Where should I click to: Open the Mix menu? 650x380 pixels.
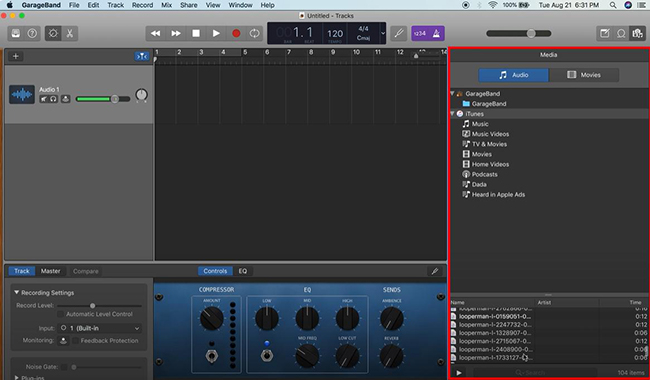[167, 5]
